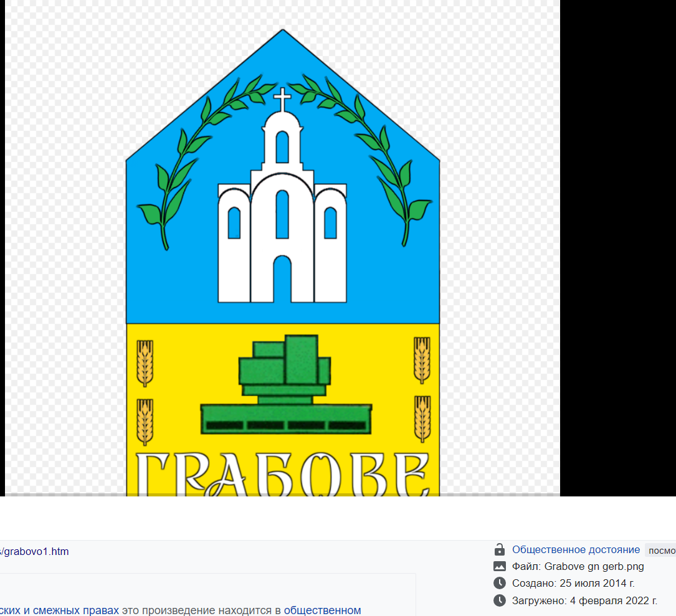Follow the link ending in смежных правах

point(59,610)
